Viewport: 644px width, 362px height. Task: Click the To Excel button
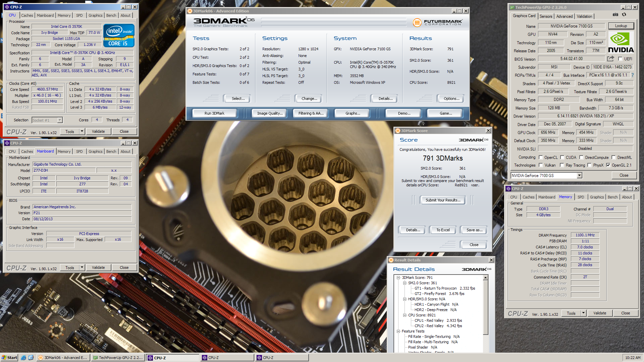coord(443,230)
